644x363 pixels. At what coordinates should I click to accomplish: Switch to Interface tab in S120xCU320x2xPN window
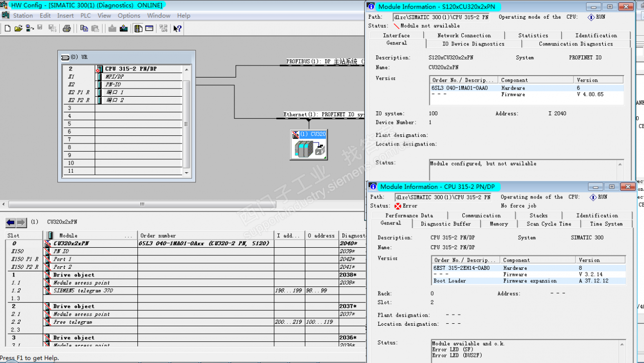click(396, 35)
